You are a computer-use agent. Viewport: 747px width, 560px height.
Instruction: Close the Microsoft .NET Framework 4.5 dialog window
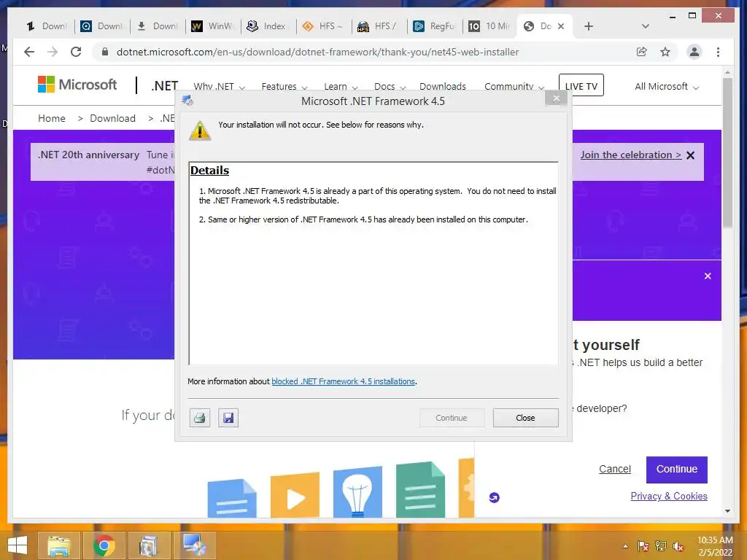pos(556,98)
